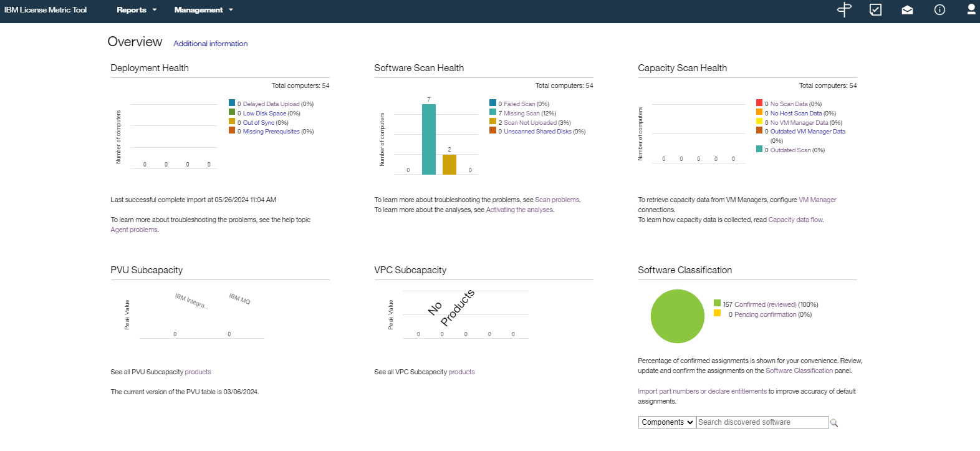Open the Additional information link

(x=211, y=44)
